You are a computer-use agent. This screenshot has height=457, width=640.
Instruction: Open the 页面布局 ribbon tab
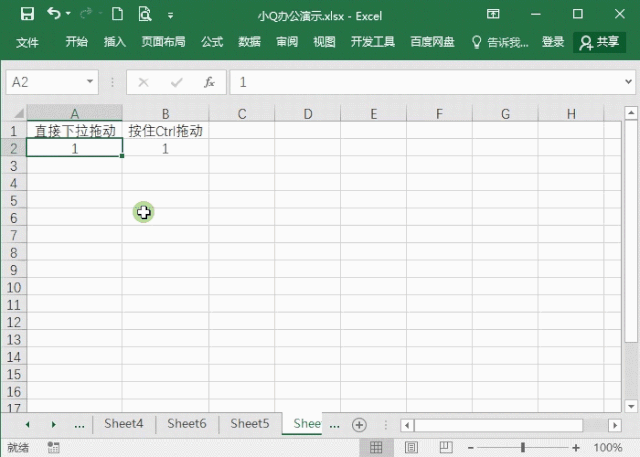click(x=163, y=42)
